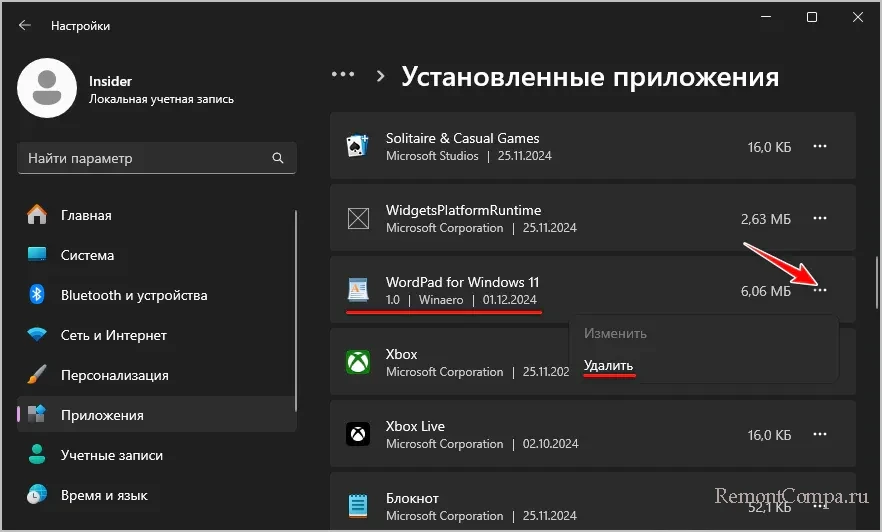Click the Локальная учетная запись label
882x532 pixels.
tap(161, 99)
